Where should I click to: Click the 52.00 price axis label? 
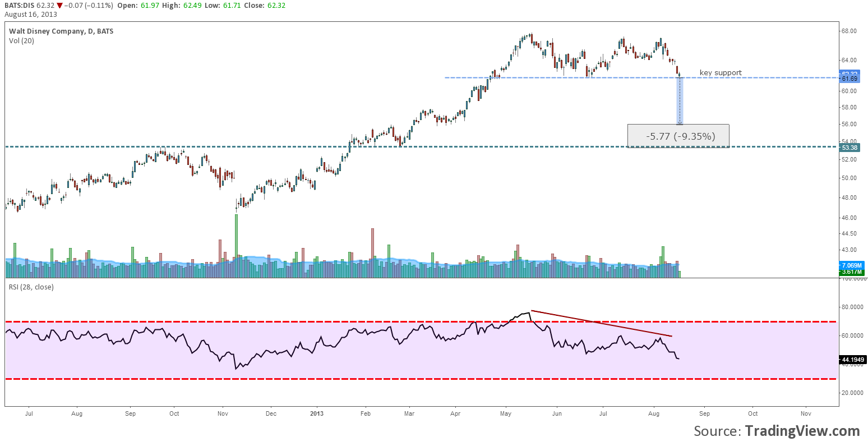pos(849,159)
